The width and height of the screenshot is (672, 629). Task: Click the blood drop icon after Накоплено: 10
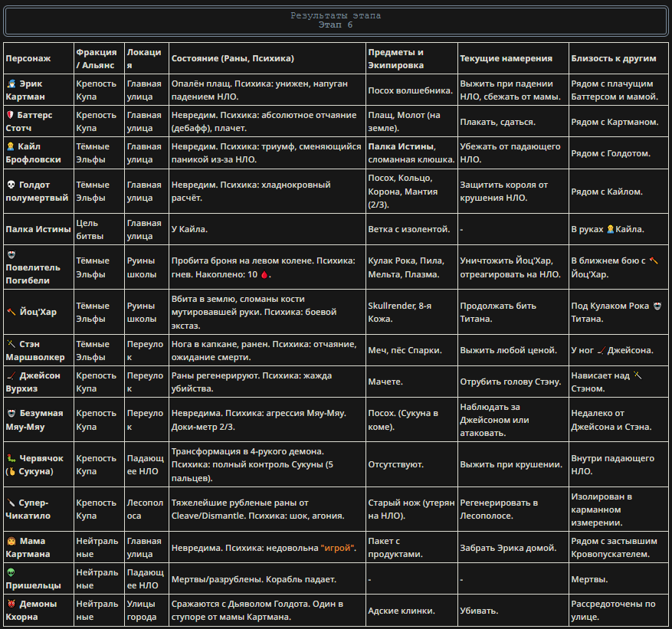[x=264, y=274]
